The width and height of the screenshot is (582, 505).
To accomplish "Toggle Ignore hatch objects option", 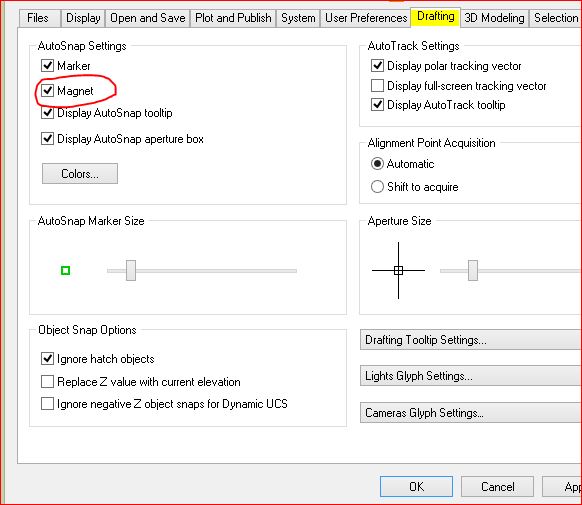I will coord(48,359).
